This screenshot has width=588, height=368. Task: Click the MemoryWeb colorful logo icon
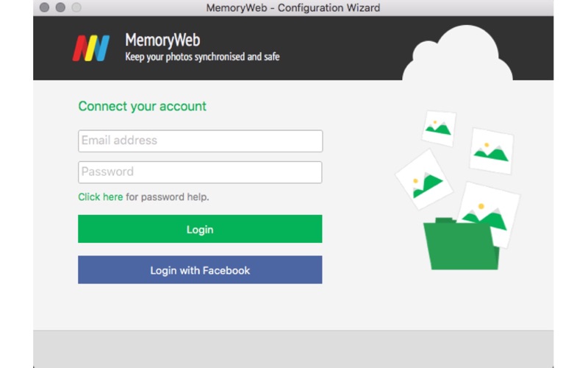tap(90, 48)
